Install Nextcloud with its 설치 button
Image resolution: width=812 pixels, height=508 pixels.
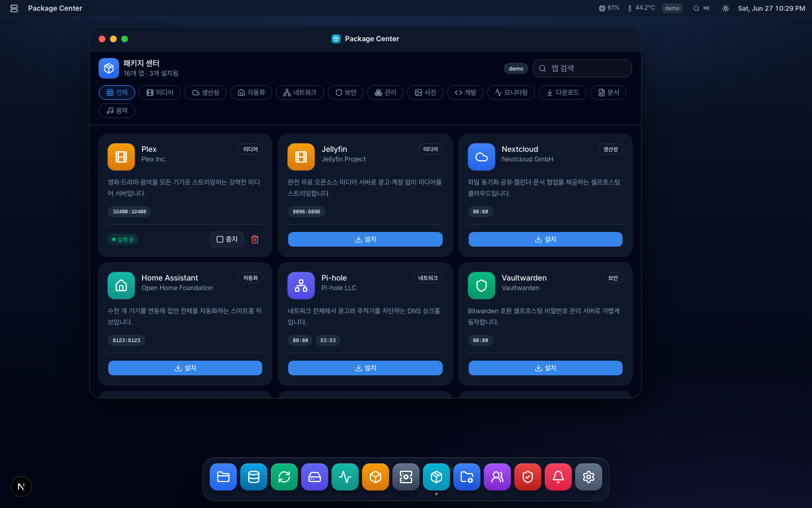tap(545, 239)
